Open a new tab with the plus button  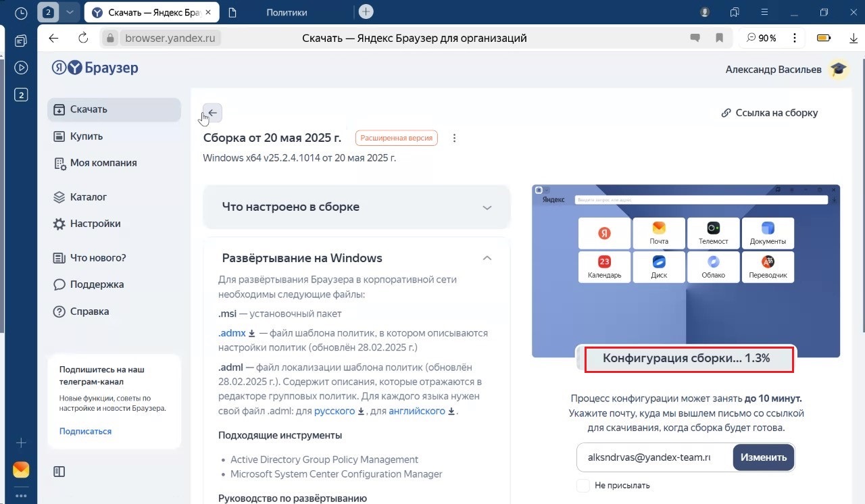(366, 11)
